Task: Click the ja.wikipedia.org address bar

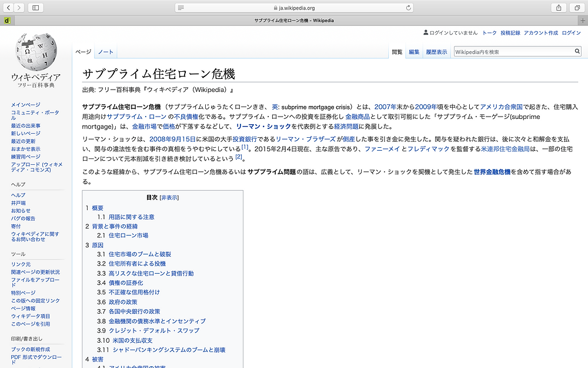Action: tap(295, 8)
